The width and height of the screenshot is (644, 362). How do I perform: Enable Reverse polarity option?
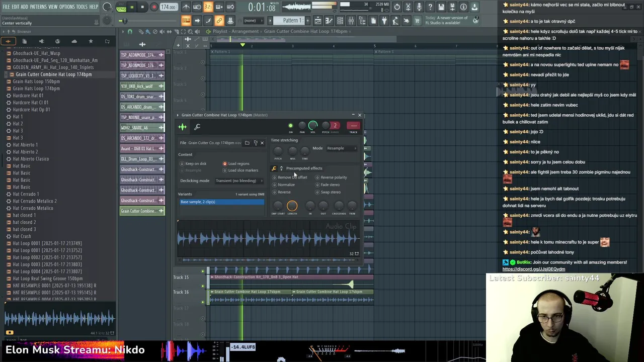click(x=331, y=177)
